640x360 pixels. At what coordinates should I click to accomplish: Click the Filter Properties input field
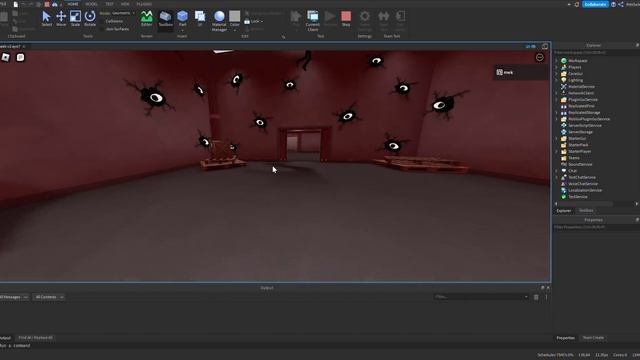click(596, 227)
